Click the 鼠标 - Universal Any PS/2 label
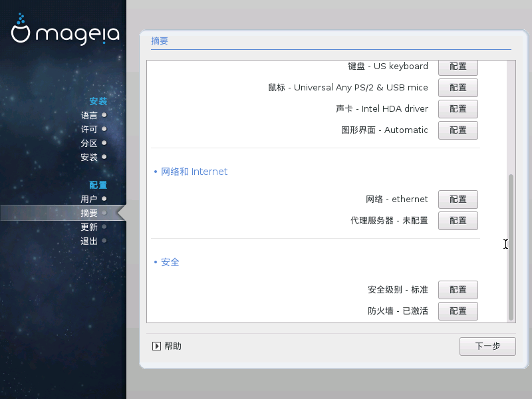The width and height of the screenshot is (532, 399). 348,88
